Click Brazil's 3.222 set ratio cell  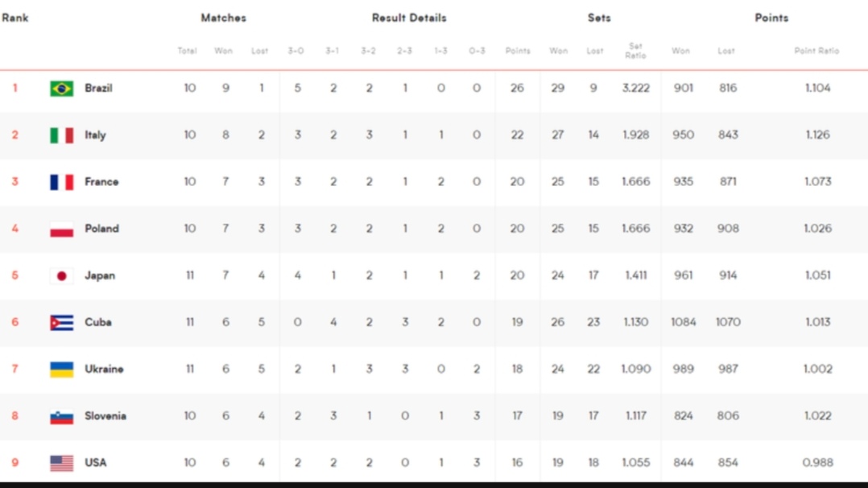635,88
